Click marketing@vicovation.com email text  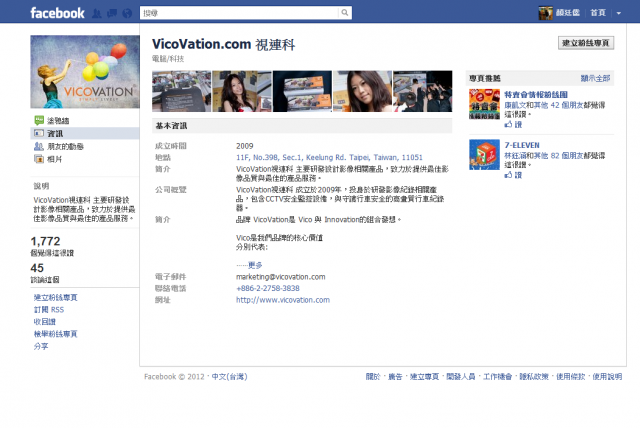280,277
